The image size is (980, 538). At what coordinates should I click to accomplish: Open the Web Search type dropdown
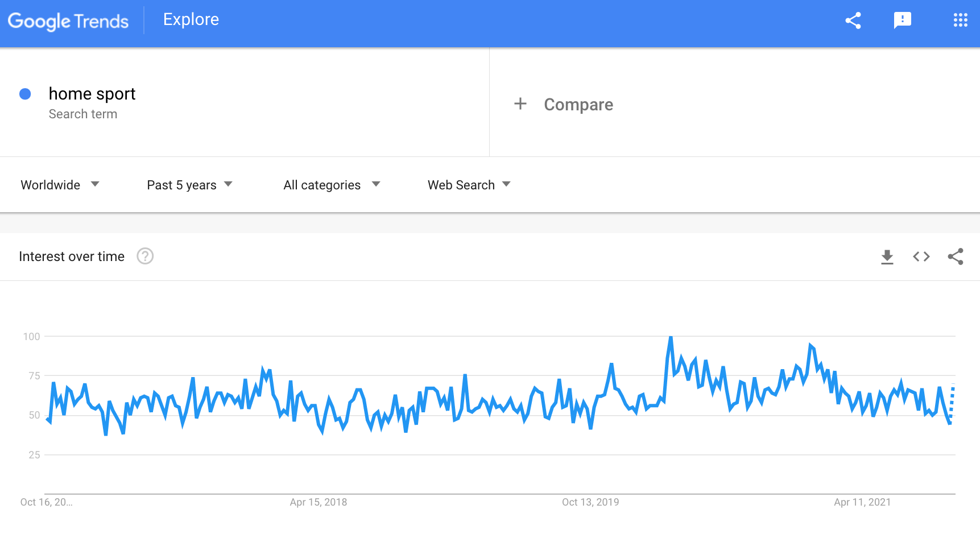469,185
